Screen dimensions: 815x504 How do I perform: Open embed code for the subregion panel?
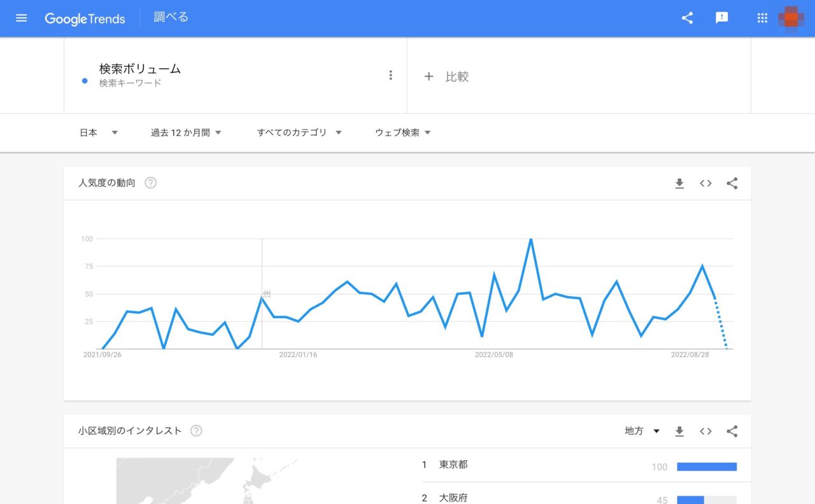click(705, 431)
